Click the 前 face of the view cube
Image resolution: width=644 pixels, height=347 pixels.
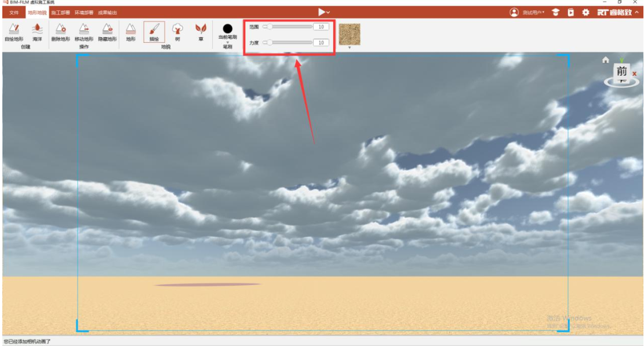pyautogui.click(x=621, y=71)
